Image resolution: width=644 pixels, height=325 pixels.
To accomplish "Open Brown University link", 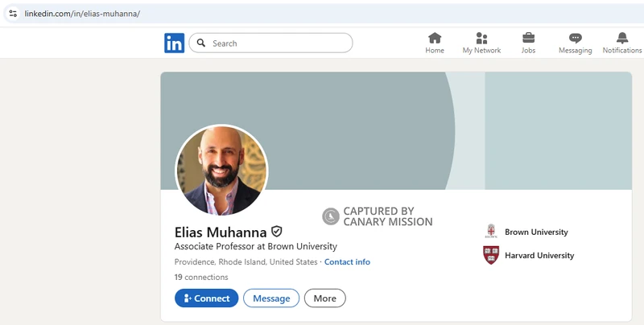I will 536,232.
